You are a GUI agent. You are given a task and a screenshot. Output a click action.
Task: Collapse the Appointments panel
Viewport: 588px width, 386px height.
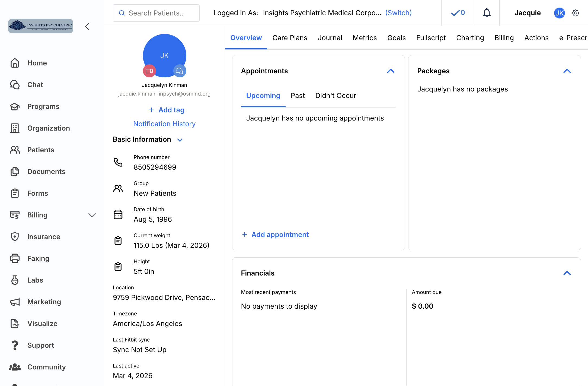click(x=391, y=71)
